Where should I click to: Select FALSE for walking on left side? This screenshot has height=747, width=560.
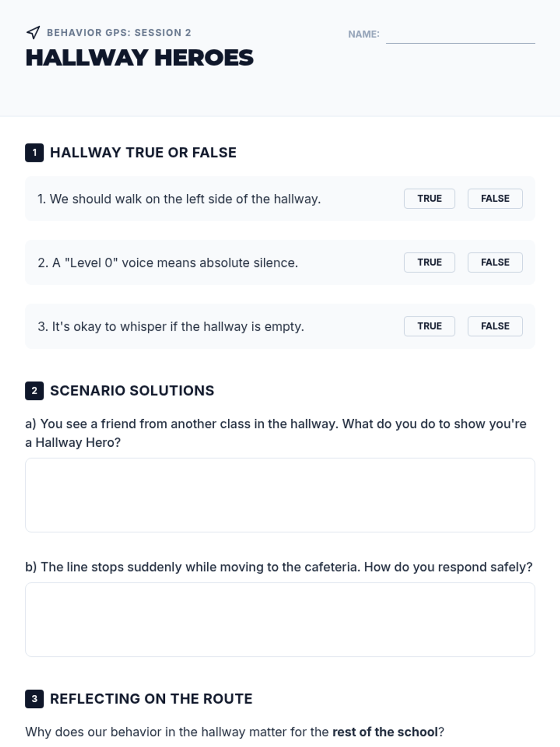tap(495, 198)
